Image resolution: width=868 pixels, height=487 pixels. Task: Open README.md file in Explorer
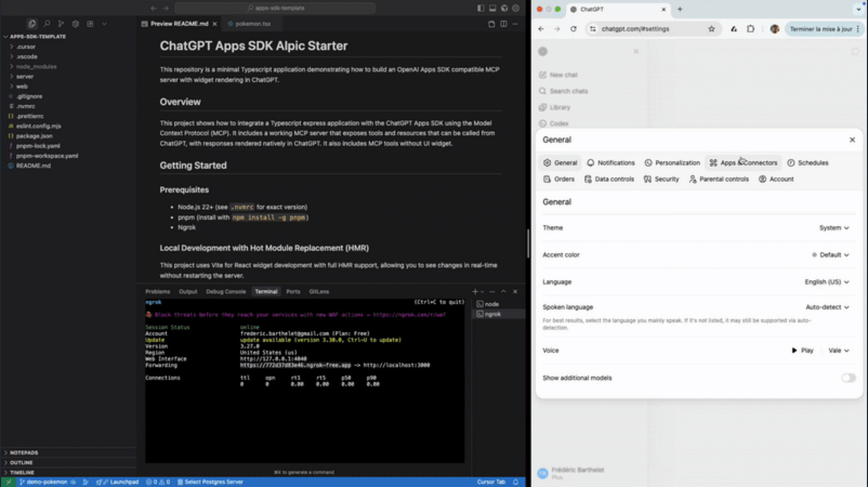point(33,166)
